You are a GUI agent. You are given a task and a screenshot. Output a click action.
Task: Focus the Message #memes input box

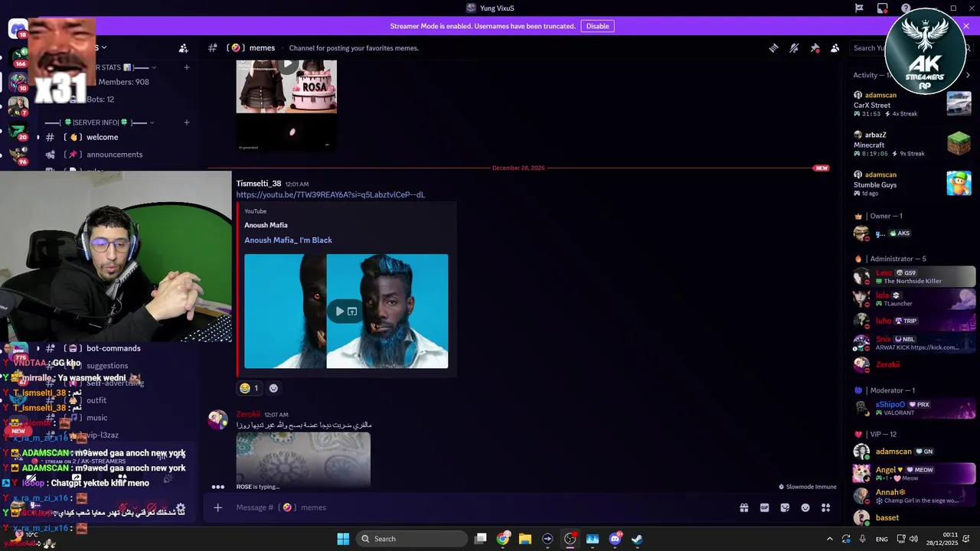[482, 507]
